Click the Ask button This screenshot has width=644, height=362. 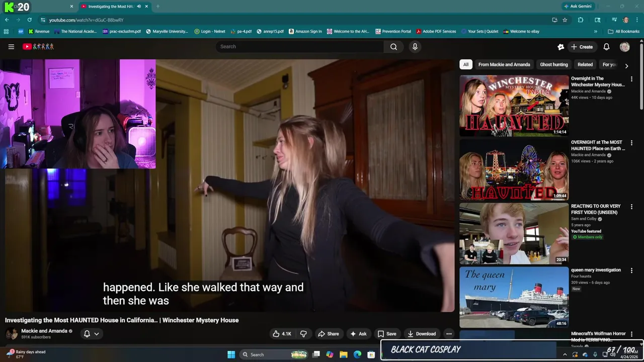pos(358,334)
